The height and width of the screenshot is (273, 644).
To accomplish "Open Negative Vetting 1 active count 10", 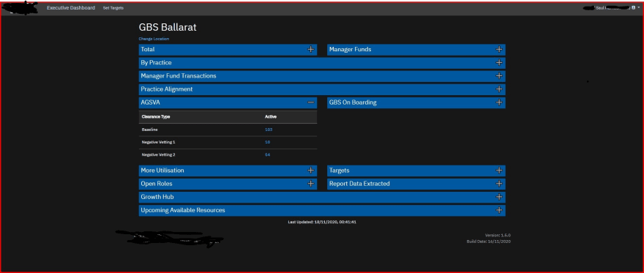I will pos(267,142).
